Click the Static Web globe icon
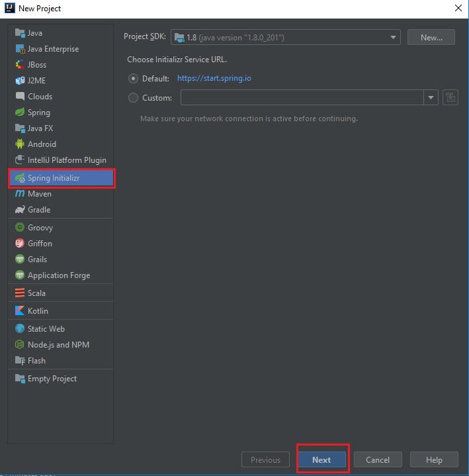The image size is (469, 476). (x=20, y=328)
